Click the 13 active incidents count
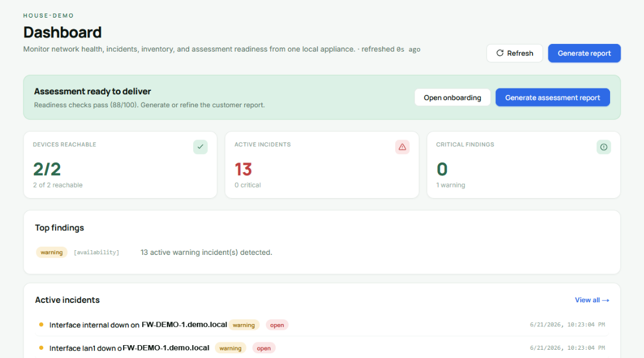The height and width of the screenshot is (358, 644). [x=243, y=169]
